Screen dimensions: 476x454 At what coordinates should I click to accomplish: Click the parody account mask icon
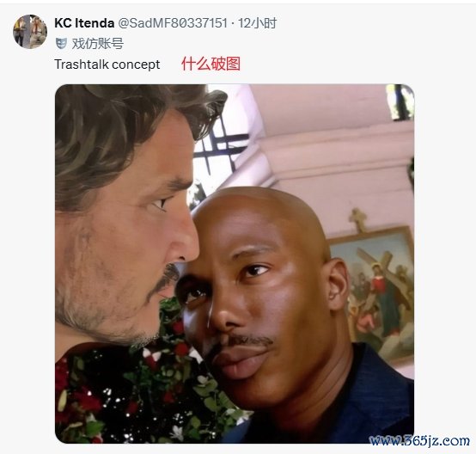(x=61, y=44)
